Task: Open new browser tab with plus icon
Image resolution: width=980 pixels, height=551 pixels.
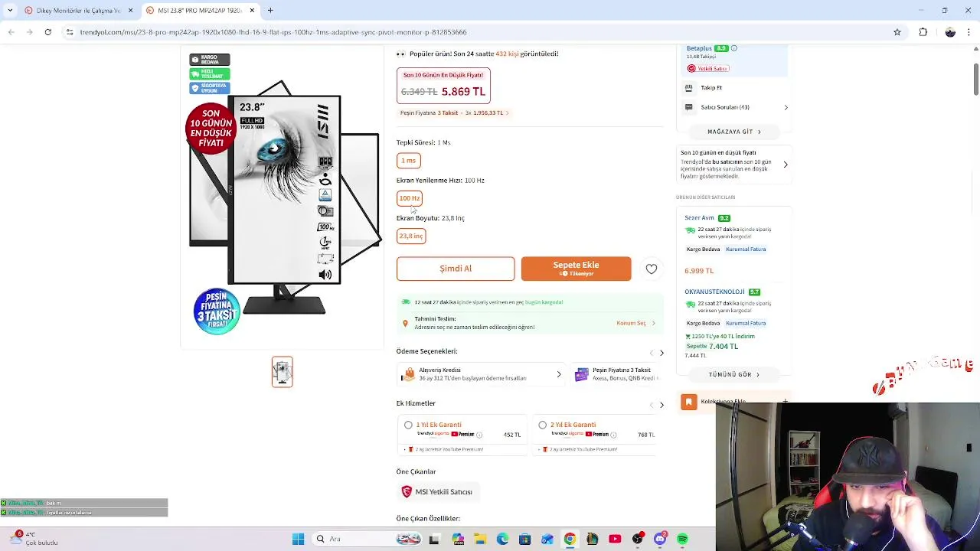Action: tap(270, 10)
